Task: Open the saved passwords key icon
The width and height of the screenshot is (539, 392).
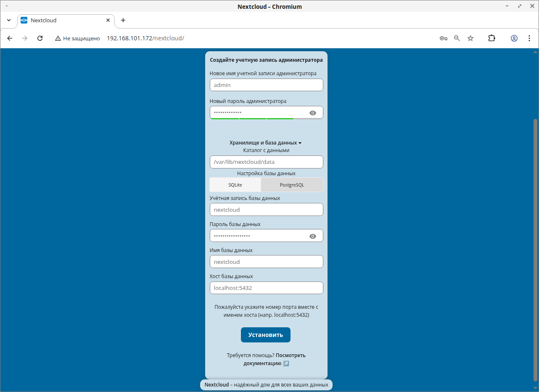Action: (443, 38)
